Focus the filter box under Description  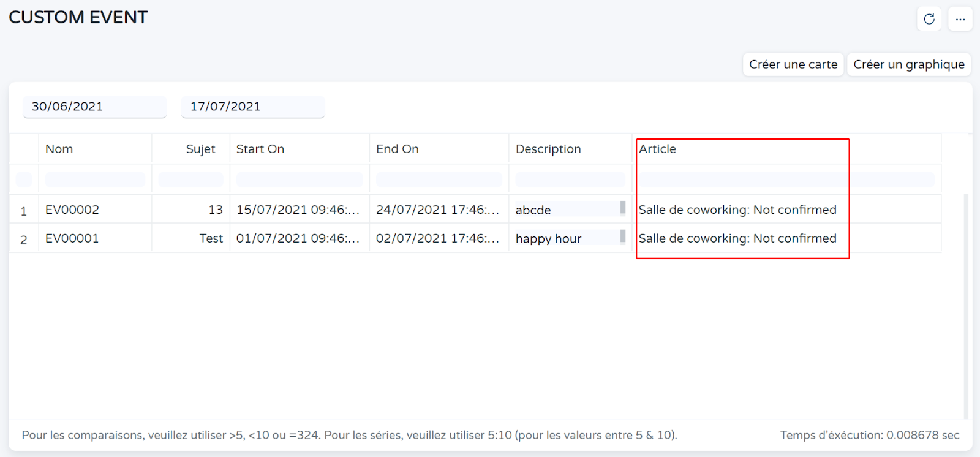(570, 179)
